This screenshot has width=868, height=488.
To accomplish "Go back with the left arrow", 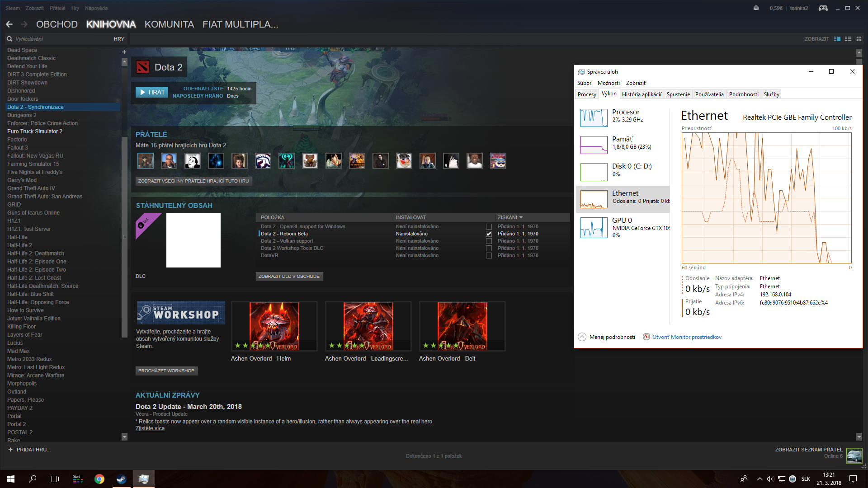I will 9,24.
